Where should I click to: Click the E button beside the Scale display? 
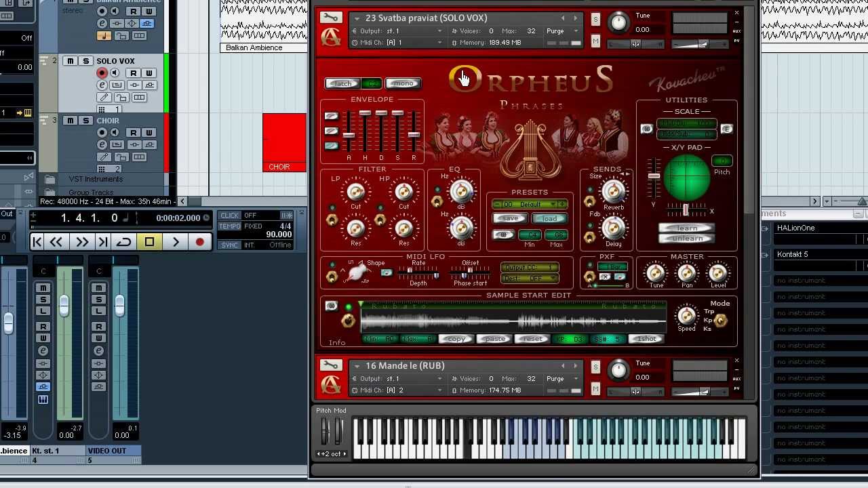[726, 129]
